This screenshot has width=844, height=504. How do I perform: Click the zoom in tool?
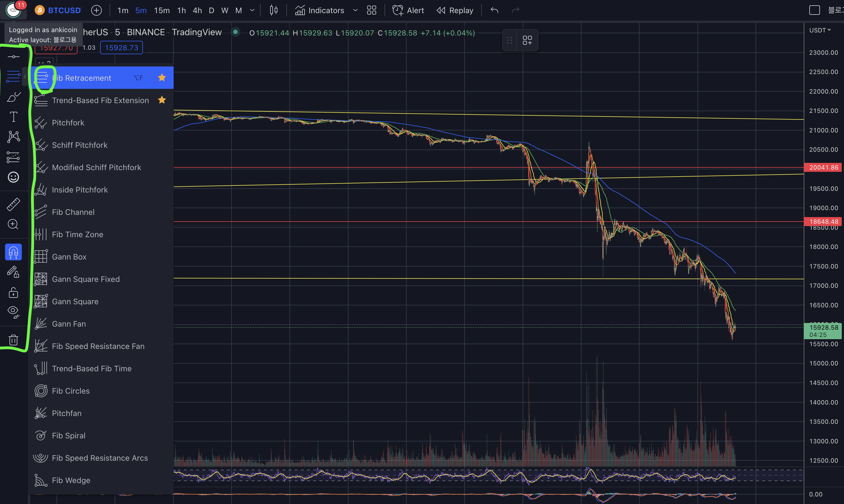click(13, 224)
